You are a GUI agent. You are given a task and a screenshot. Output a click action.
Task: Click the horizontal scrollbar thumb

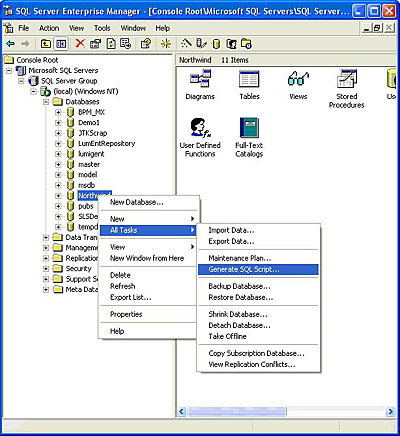click(x=236, y=412)
